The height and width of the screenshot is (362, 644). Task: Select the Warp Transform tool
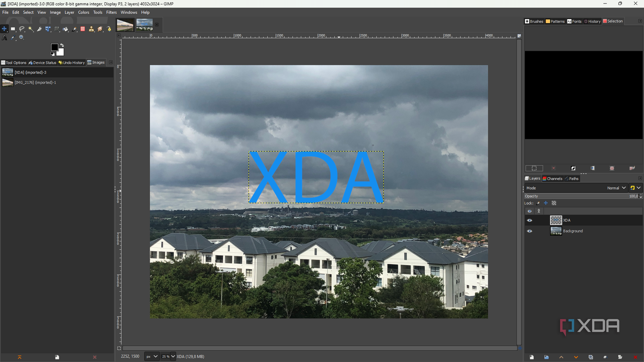[x=57, y=29]
